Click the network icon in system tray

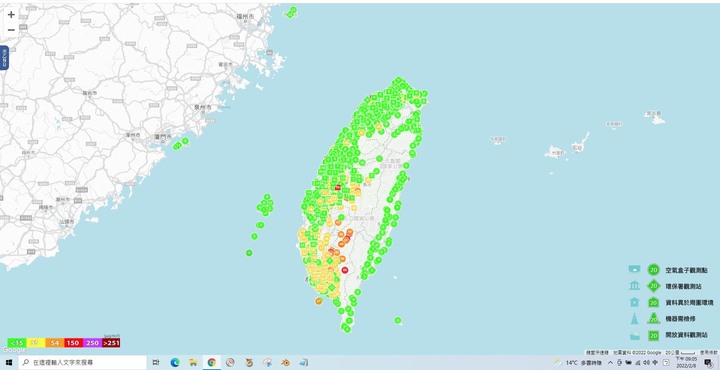point(637,363)
